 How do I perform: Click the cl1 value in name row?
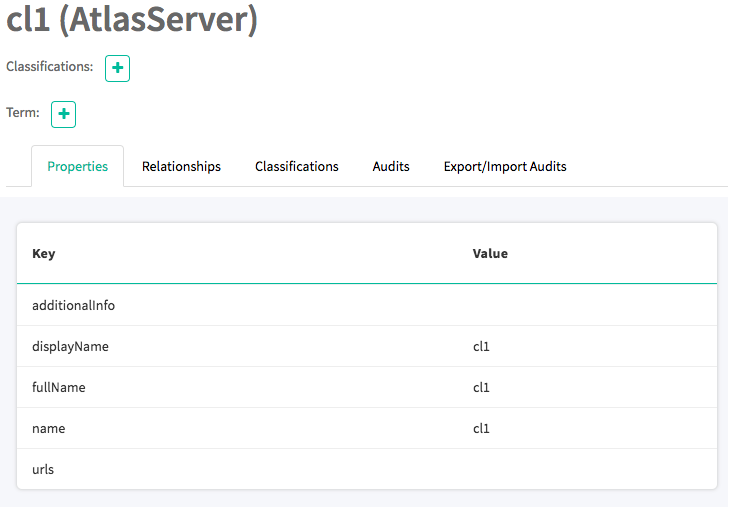(x=481, y=428)
